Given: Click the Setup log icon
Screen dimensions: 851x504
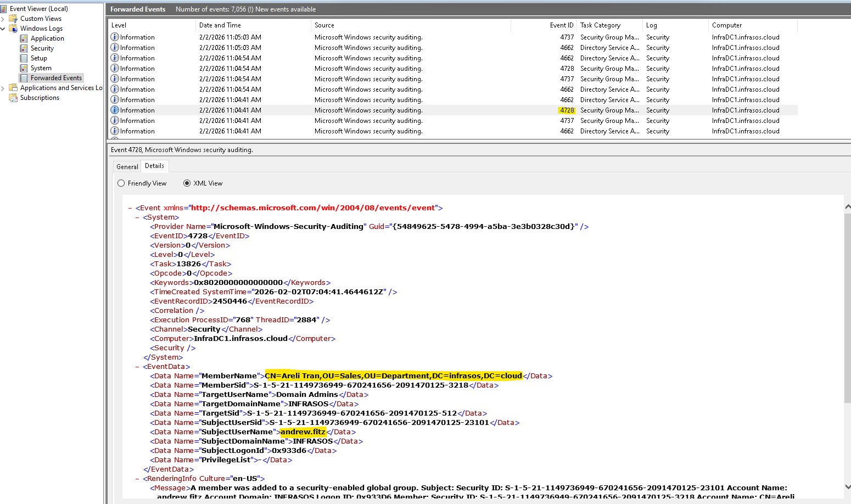Looking at the screenshot, I should [24, 58].
